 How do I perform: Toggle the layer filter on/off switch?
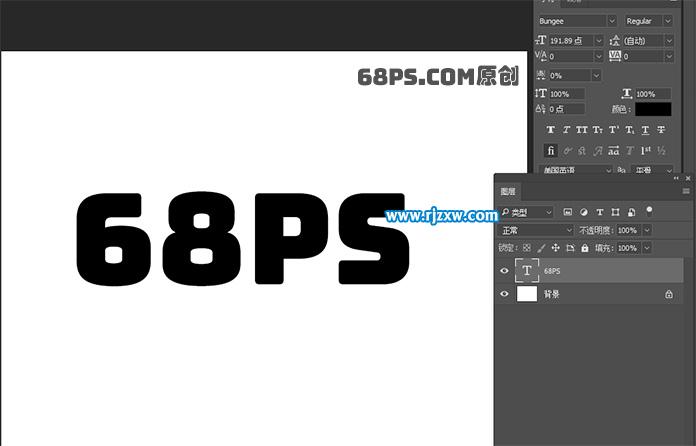tap(649, 211)
